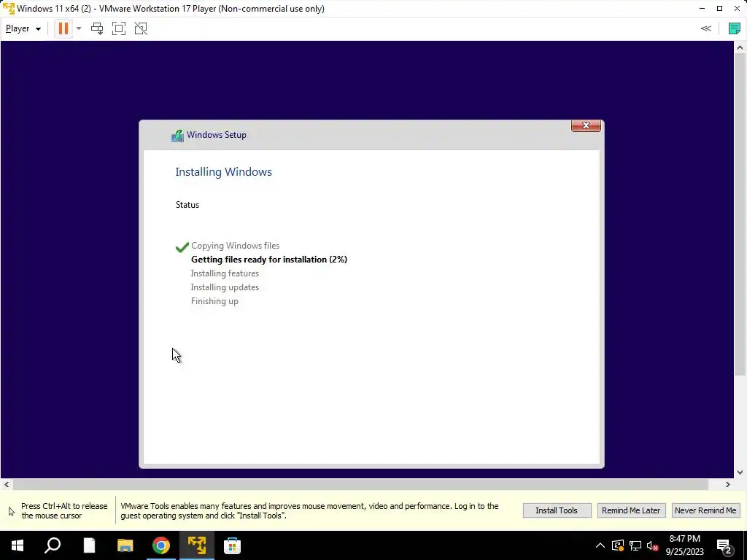
Task: Collapse the toolbar with the double chevron
Action: [705, 28]
